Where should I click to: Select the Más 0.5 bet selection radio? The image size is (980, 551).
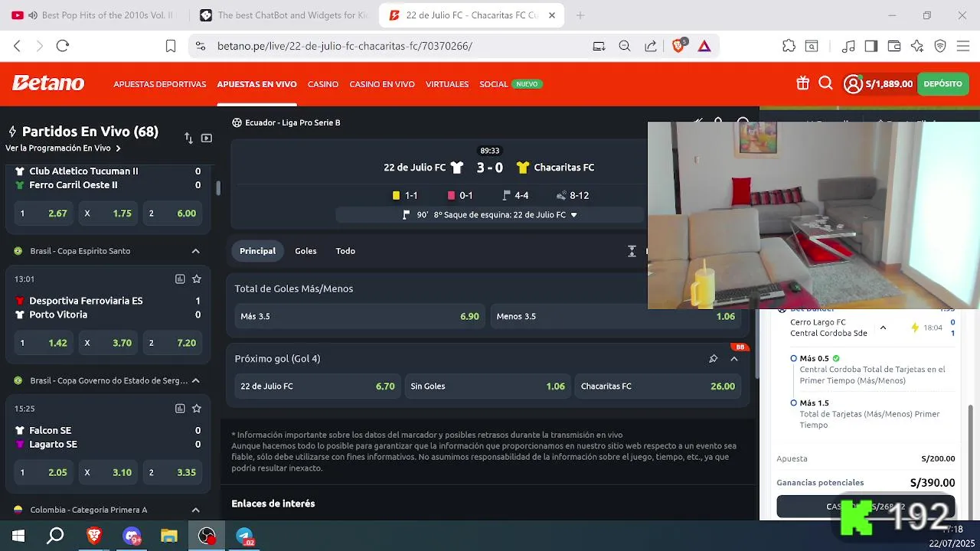click(x=794, y=358)
